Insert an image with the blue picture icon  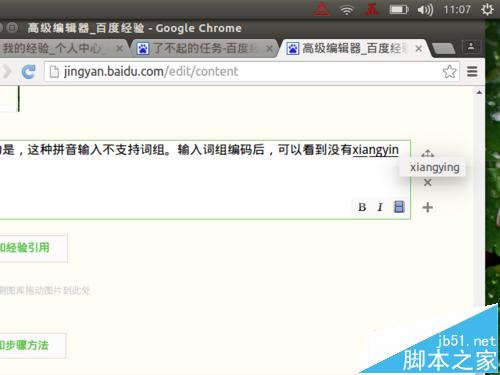(399, 207)
